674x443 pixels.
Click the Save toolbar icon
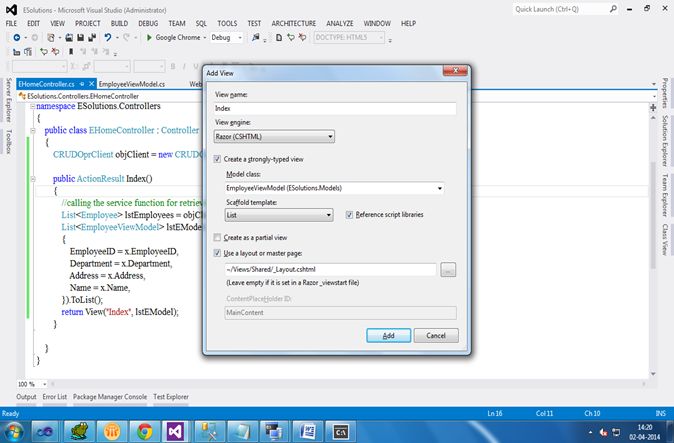[x=80, y=38]
